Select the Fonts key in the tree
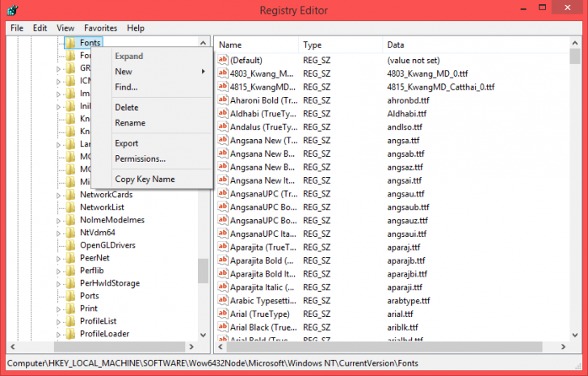 [90, 43]
